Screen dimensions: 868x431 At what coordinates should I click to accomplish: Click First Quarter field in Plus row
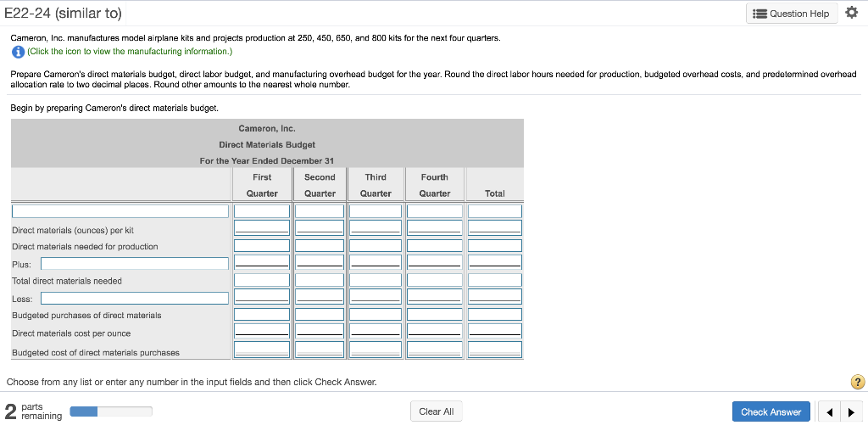[262, 262]
